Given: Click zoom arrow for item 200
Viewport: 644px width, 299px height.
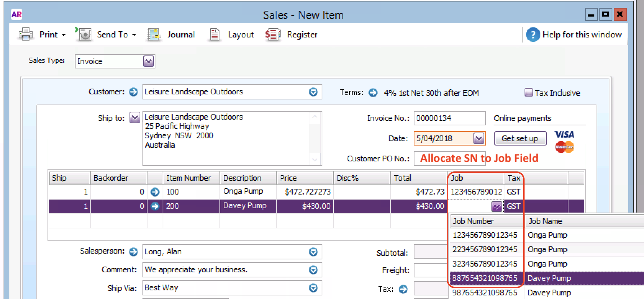Looking at the screenshot, I should pos(155,206).
